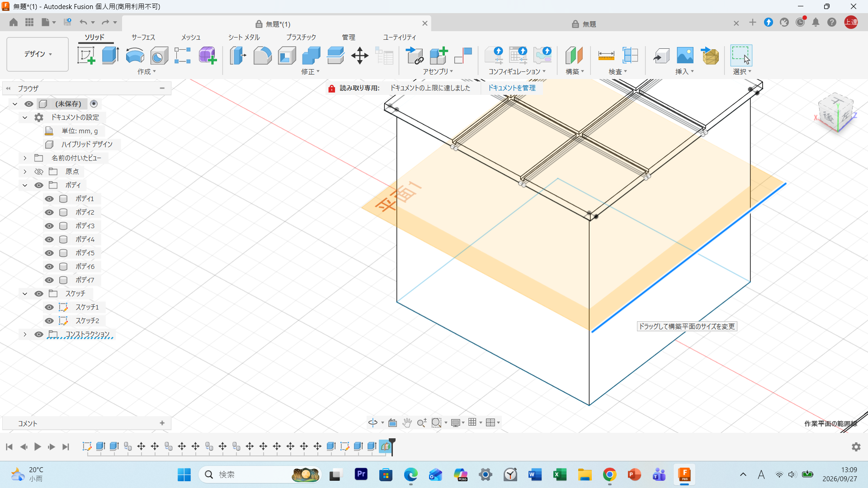
Task: Open Excel from the taskbar
Action: 560,474
